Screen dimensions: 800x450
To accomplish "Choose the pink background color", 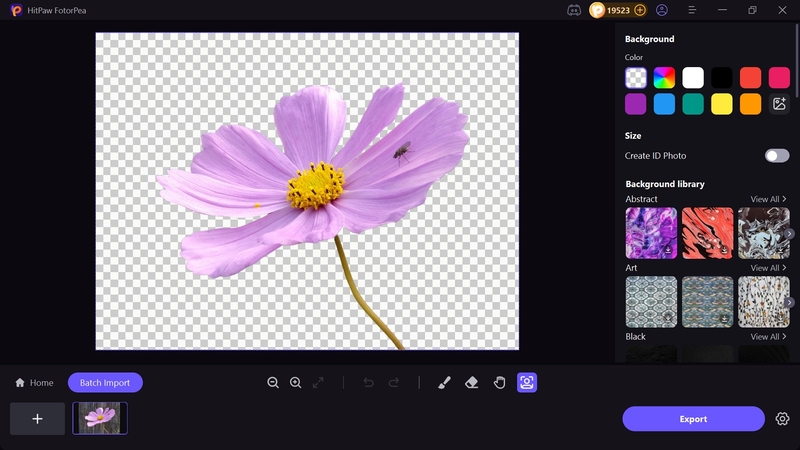I will [x=779, y=78].
